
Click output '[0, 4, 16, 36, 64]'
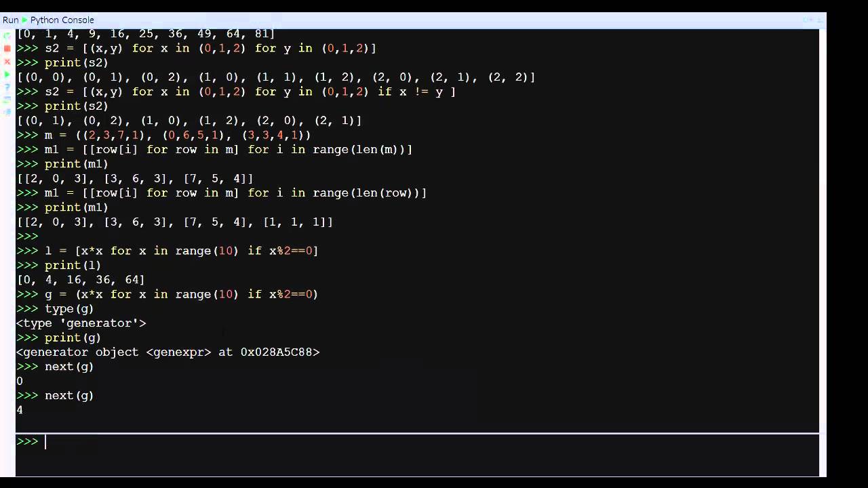81,279
